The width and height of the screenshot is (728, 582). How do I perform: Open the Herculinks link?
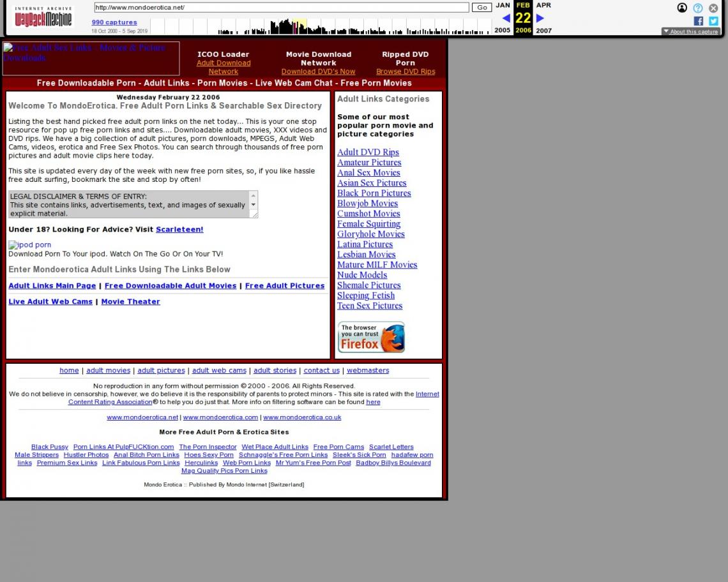[x=201, y=463]
